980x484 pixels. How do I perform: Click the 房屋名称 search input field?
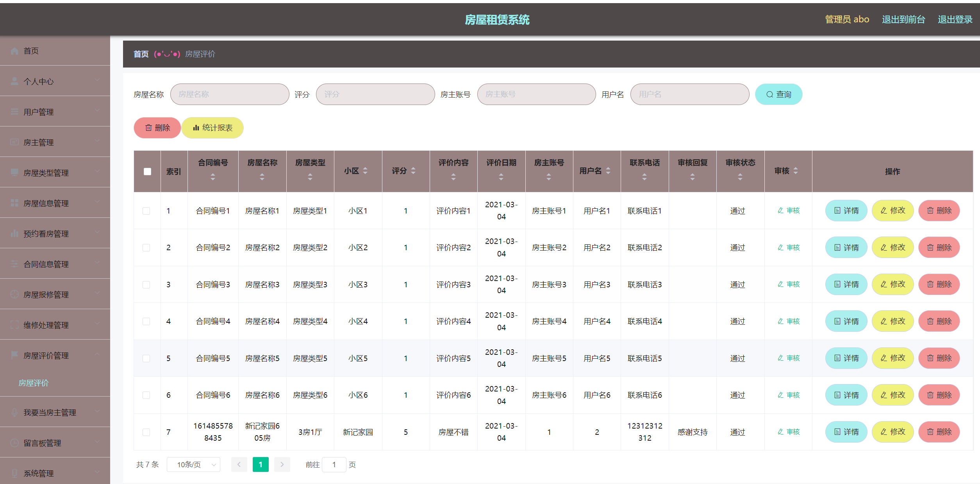pos(230,94)
